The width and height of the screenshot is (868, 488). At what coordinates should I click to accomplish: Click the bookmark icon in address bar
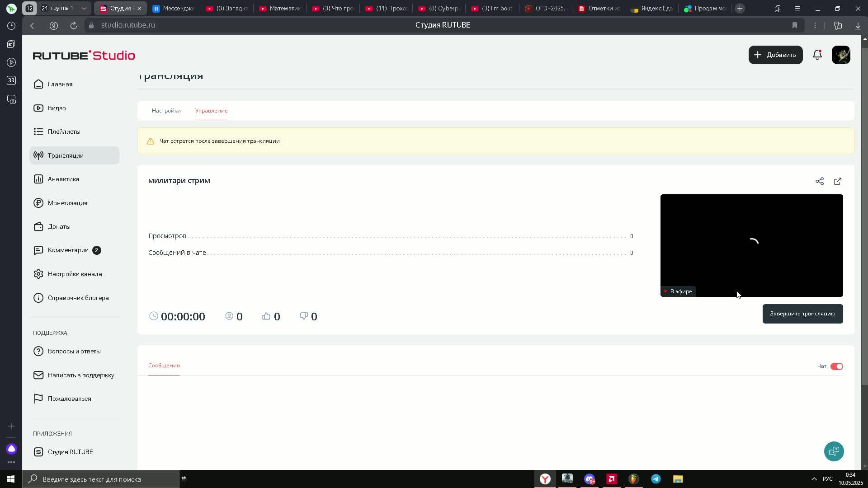(x=794, y=26)
